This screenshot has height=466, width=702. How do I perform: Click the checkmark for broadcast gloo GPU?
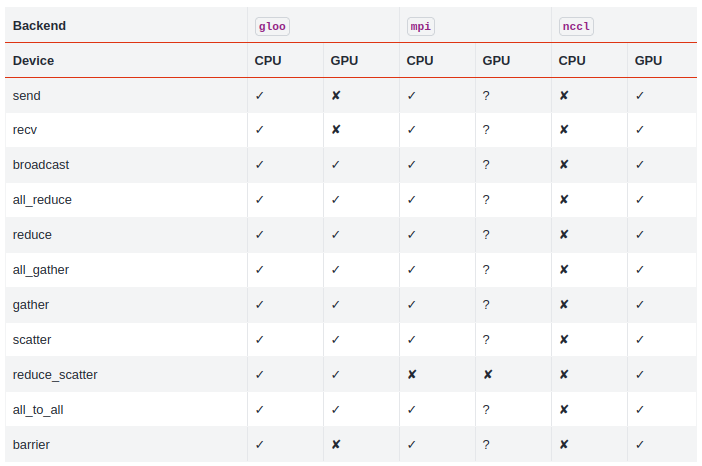pyautogui.click(x=336, y=165)
